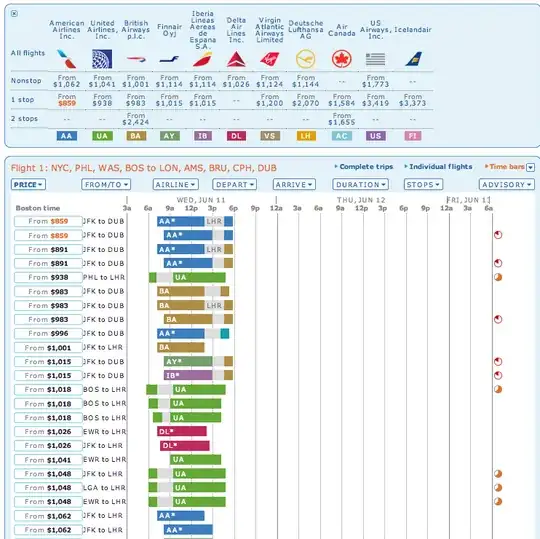Click Delta nonstop $1,026 fare

(x=236, y=81)
